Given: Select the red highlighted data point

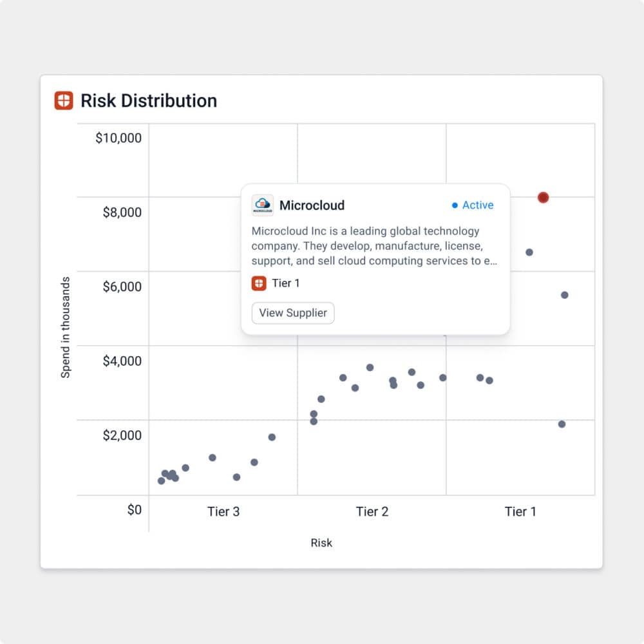Looking at the screenshot, I should click(x=543, y=198).
